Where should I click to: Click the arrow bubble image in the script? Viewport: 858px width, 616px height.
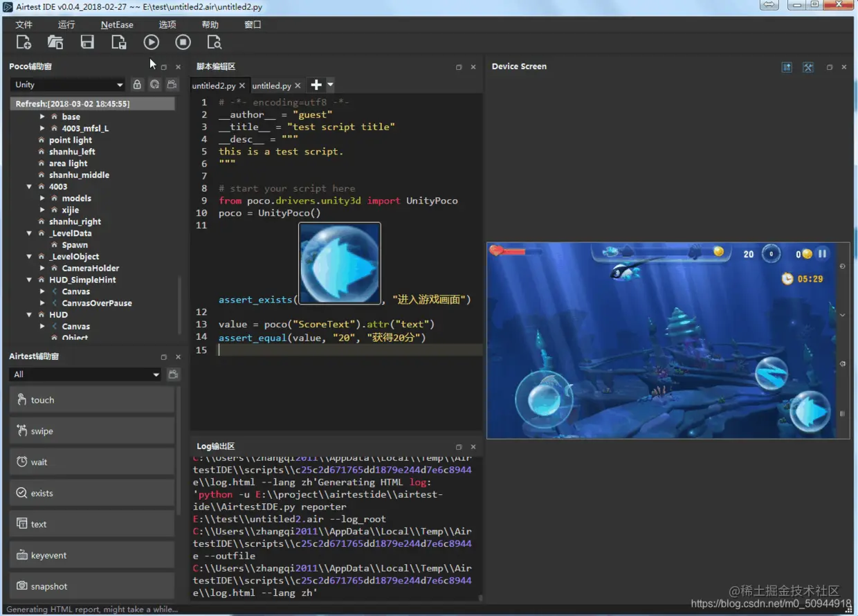click(339, 263)
